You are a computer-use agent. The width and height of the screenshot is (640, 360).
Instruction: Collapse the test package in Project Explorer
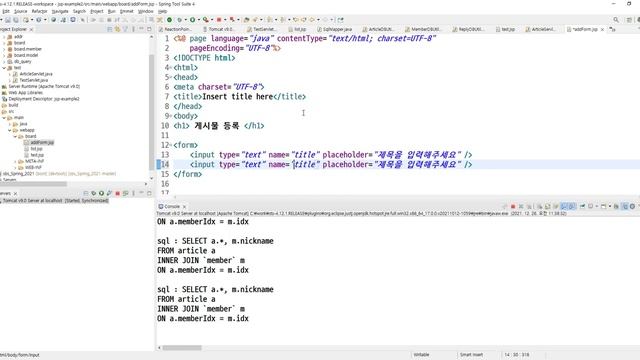tap(4, 68)
